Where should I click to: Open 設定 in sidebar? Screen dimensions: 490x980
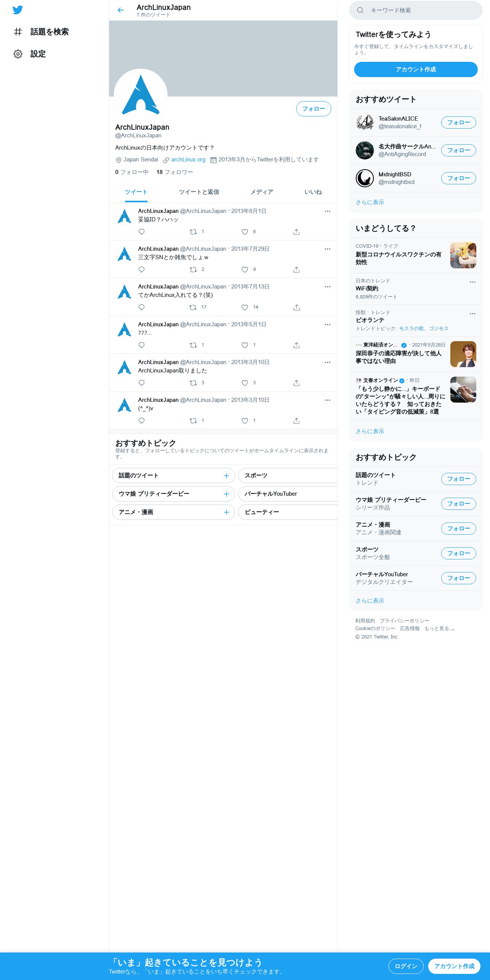(29, 54)
